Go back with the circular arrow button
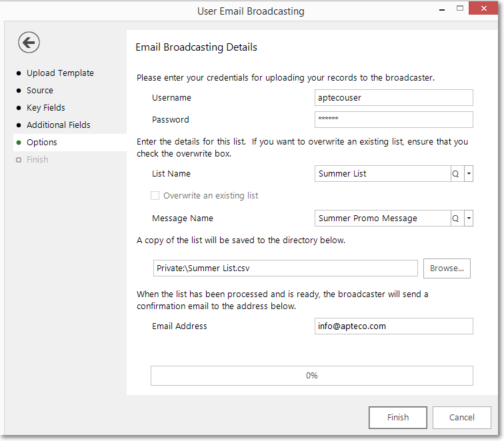The width and height of the screenshot is (504, 441). coord(29,43)
